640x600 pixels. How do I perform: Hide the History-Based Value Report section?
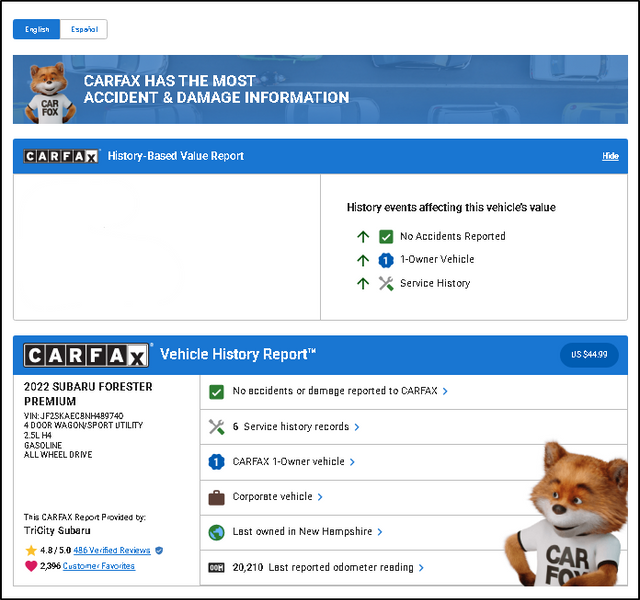click(610, 156)
